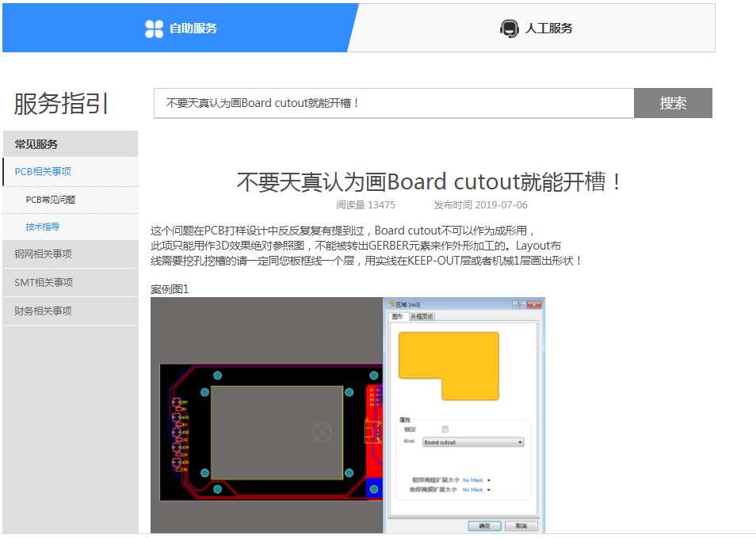This screenshot has width=756, height=538.
Task: Click into the search text field
Action: click(393, 103)
